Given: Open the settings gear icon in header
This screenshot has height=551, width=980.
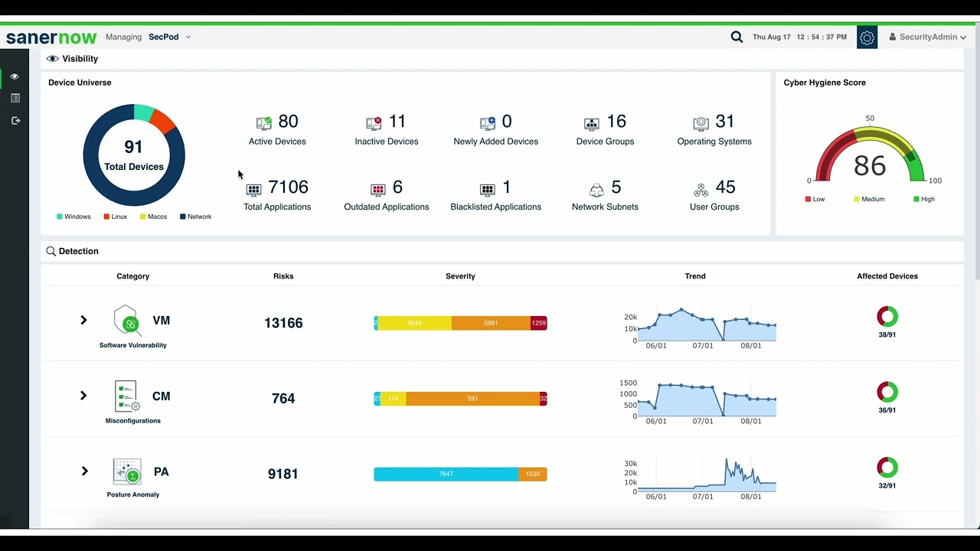Looking at the screenshot, I should pos(867,37).
